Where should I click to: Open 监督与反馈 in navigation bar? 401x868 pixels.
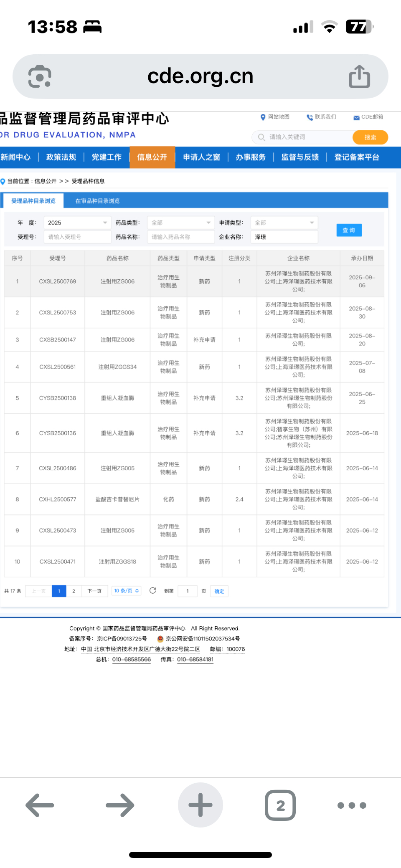(300, 157)
